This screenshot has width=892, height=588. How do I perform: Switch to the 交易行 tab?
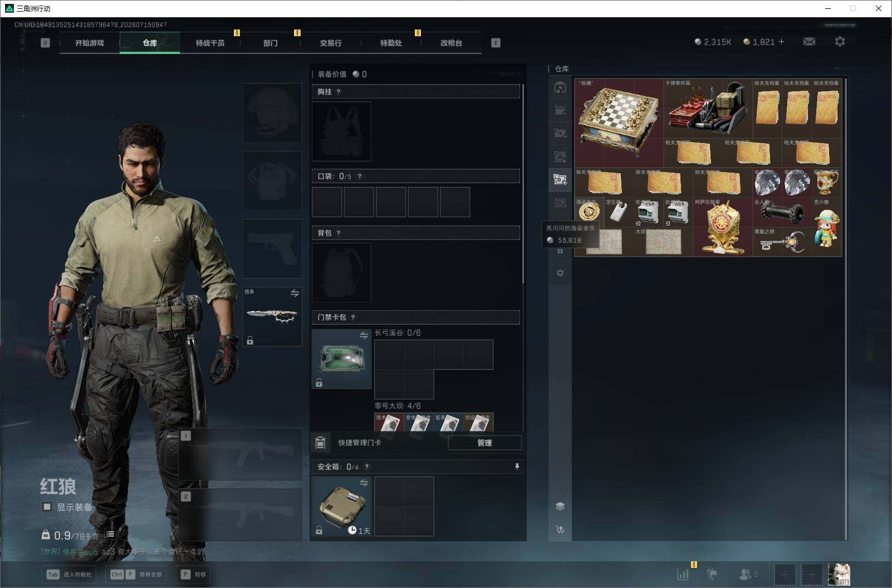coord(331,43)
